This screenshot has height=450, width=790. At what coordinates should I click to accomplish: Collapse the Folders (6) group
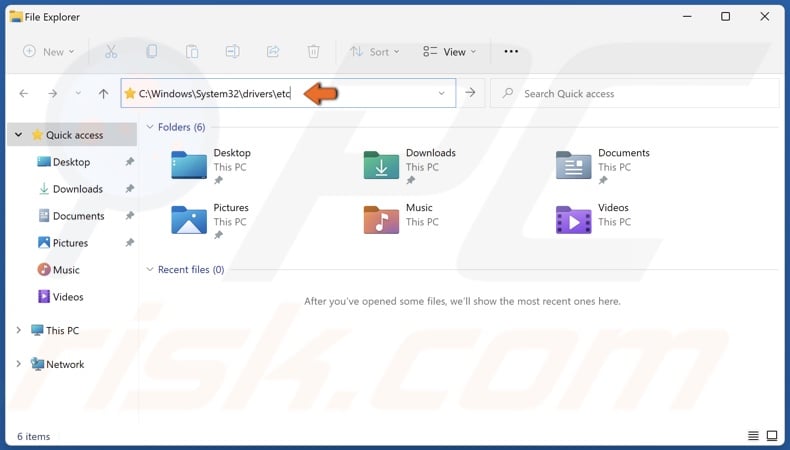[150, 127]
